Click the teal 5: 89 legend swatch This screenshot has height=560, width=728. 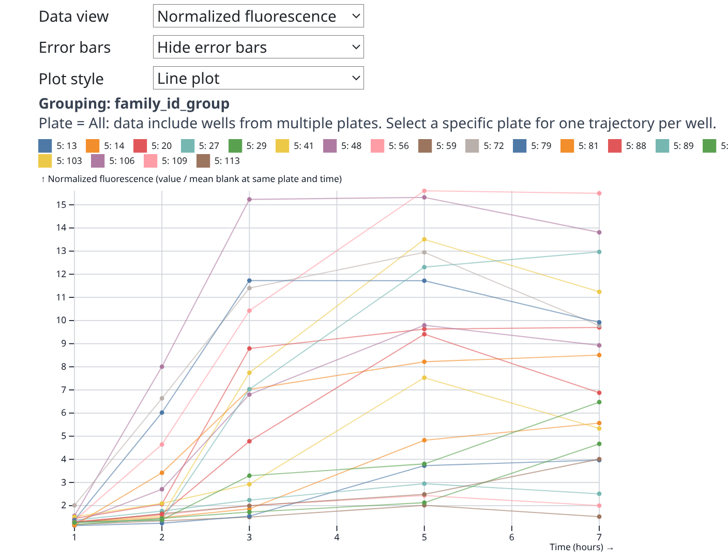click(x=662, y=146)
